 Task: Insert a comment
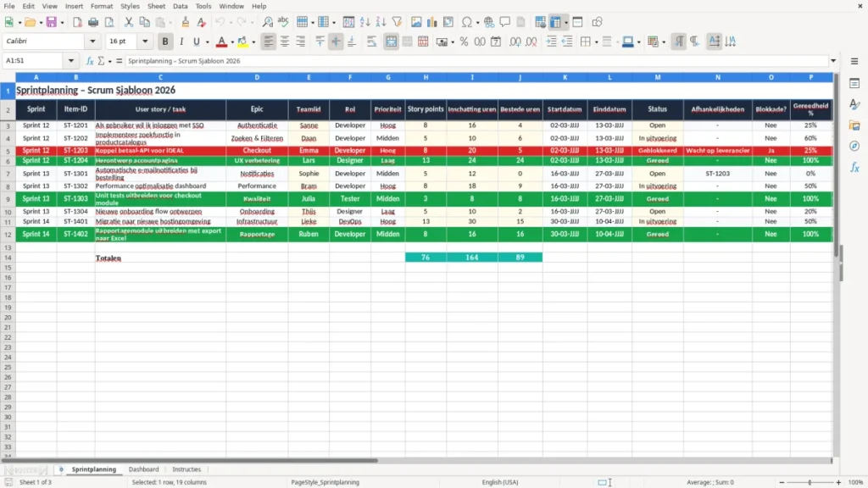pyautogui.click(x=505, y=22)
